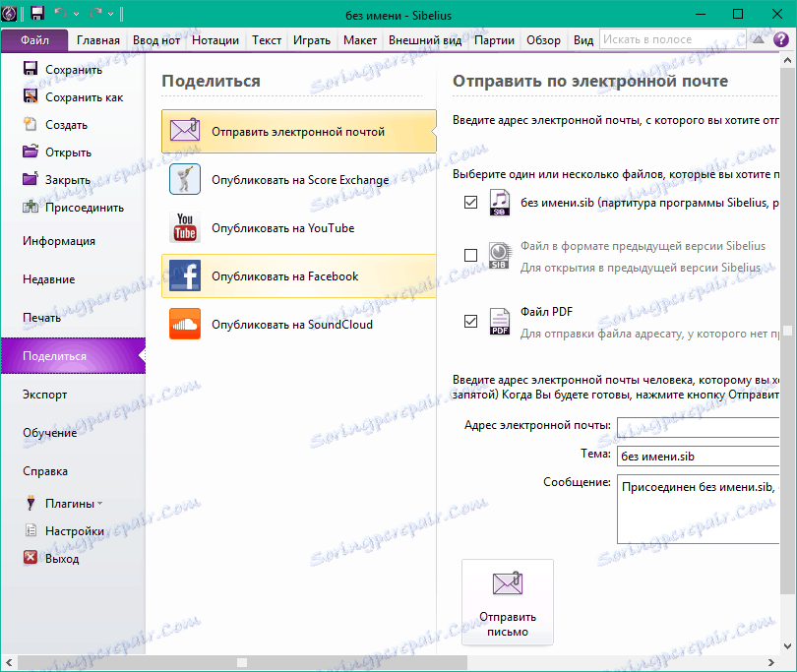Click the Sibelius app logo icon
Viewport: 797px width, 672px height.
pyautogui.click(x=9, y=14)
